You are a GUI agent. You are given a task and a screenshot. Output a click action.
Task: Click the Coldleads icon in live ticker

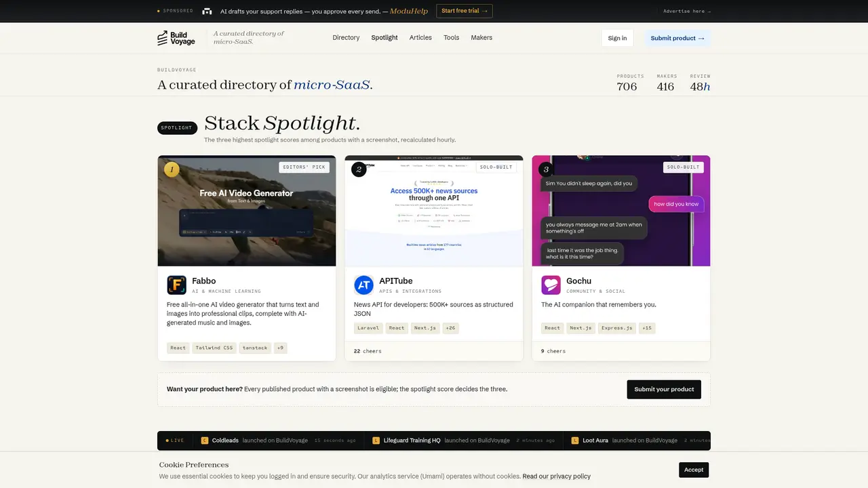(205, 441)
